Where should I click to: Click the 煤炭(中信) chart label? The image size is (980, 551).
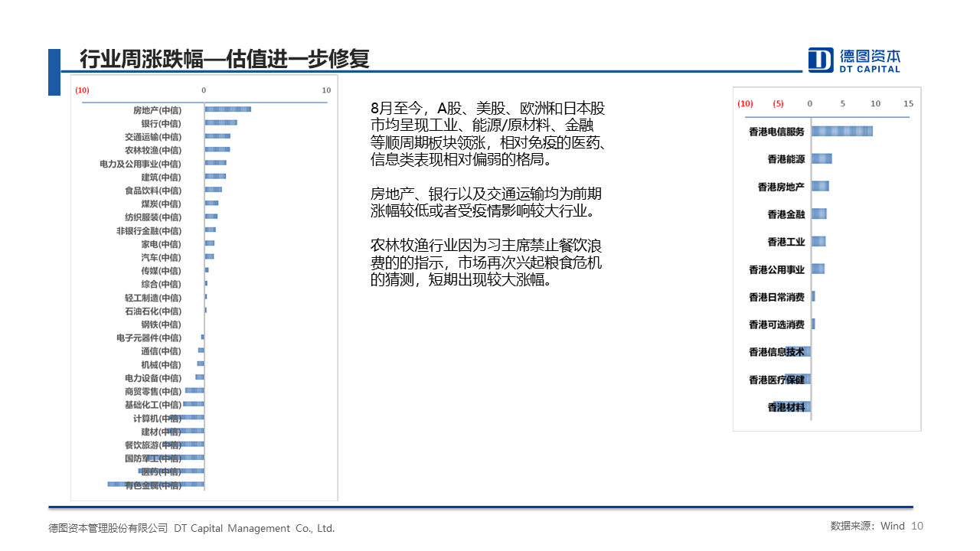click(161, 204)
